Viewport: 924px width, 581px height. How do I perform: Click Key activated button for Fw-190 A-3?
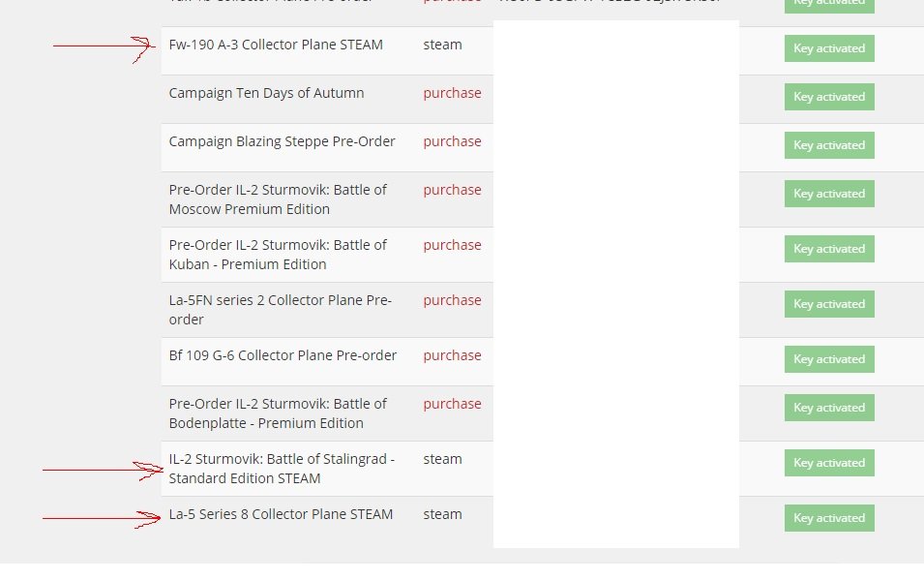coord(829,48)
